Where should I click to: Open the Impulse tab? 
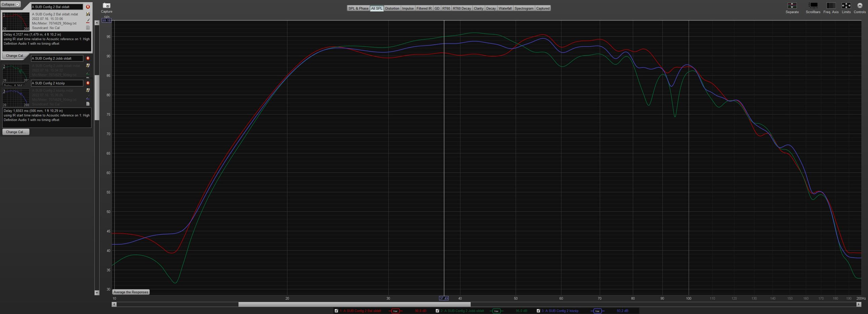(408, 8)
